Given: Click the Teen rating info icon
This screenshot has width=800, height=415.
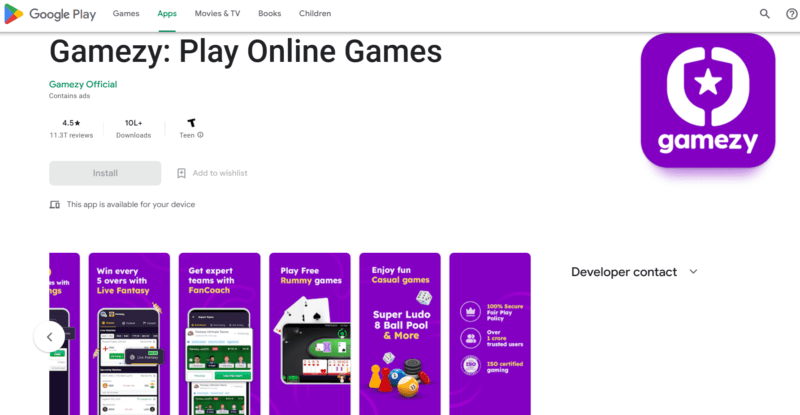Looking at the screenshot, I should pyautogui.click(x=201, y=135).
